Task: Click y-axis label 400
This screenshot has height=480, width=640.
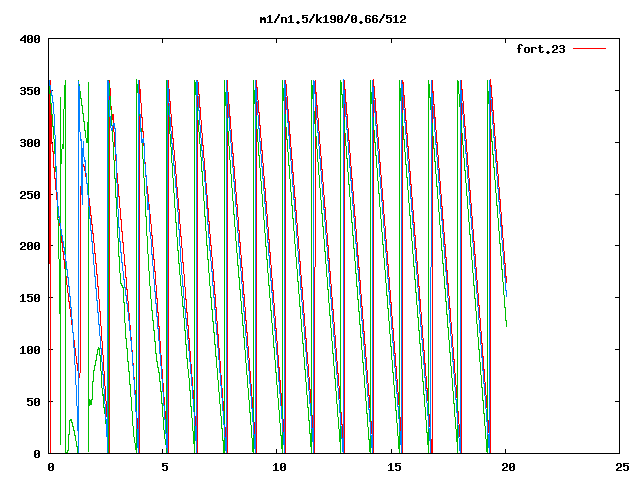Action: 30,39
